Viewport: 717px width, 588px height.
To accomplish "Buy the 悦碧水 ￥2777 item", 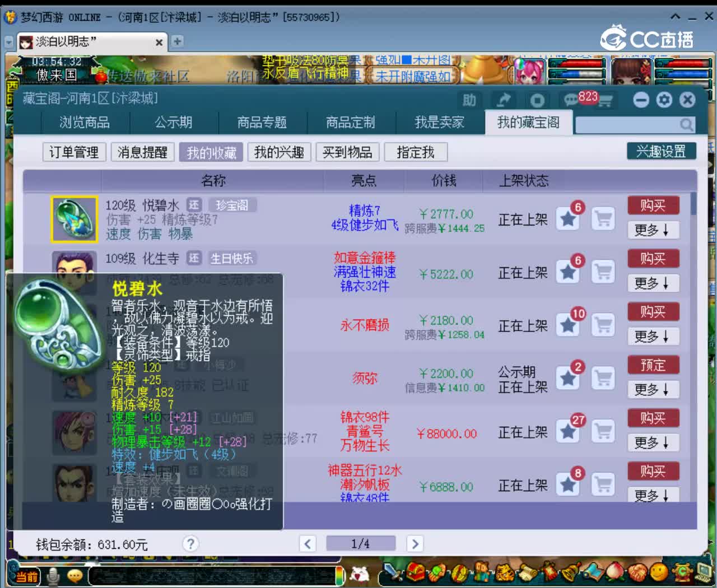I will (x=653, y=206).
